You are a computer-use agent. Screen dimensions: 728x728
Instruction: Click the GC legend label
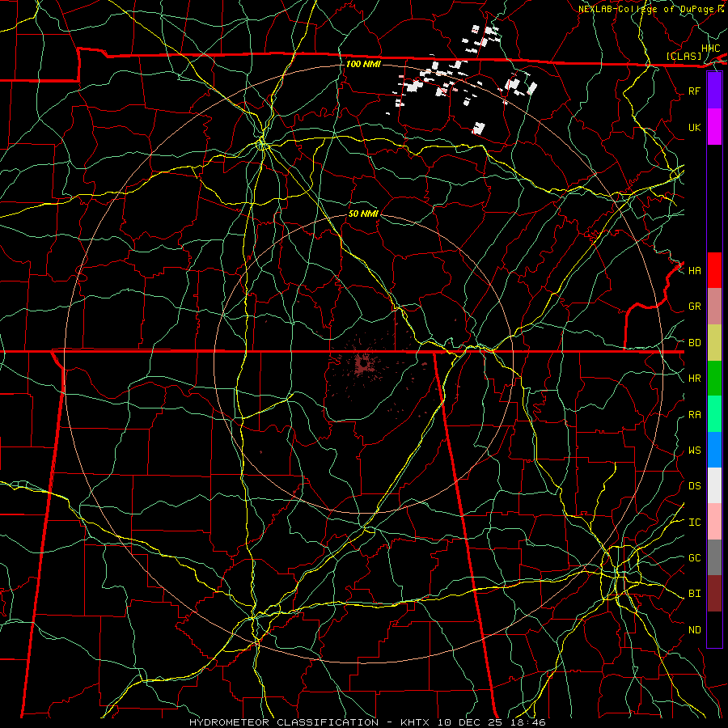(694, 558)
